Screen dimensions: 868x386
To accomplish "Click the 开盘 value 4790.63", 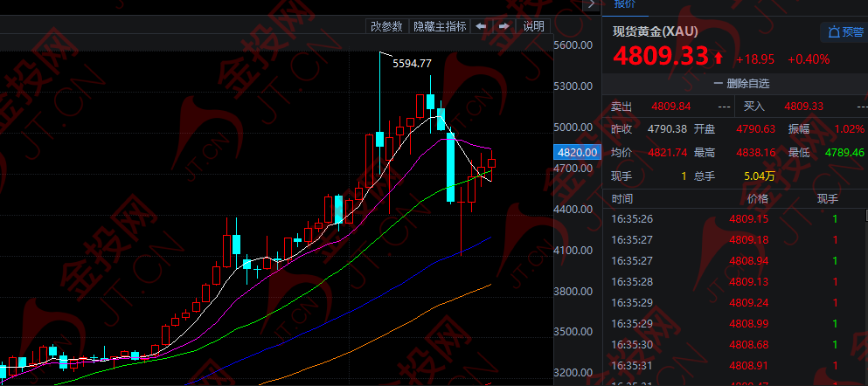I will point(755,129).
